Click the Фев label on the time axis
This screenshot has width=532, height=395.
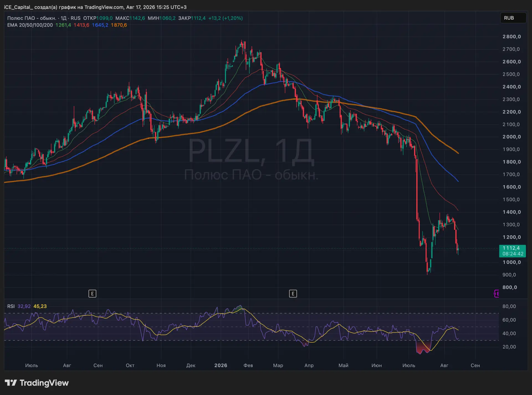248,365
